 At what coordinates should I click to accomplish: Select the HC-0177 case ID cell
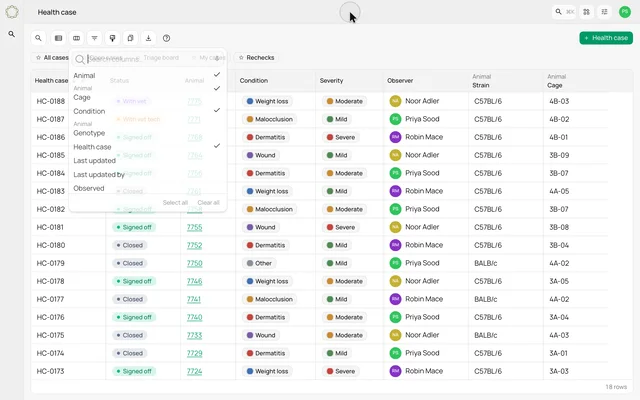click(51, 299)
